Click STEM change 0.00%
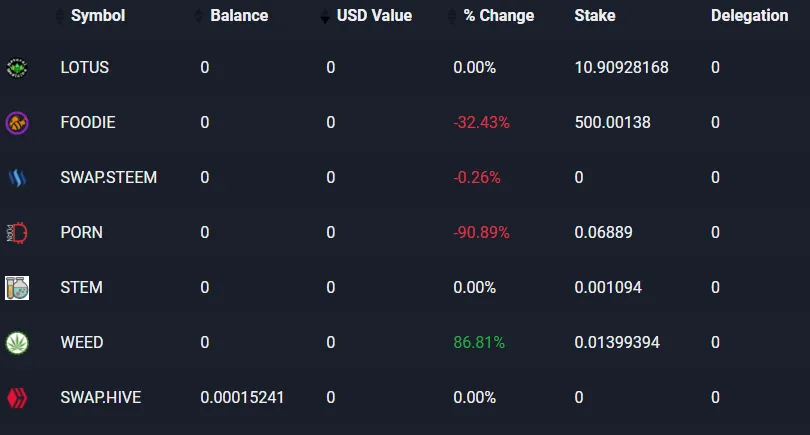This screenshot has height=435, width=810. pyautogui.click(x=475, y=288)
